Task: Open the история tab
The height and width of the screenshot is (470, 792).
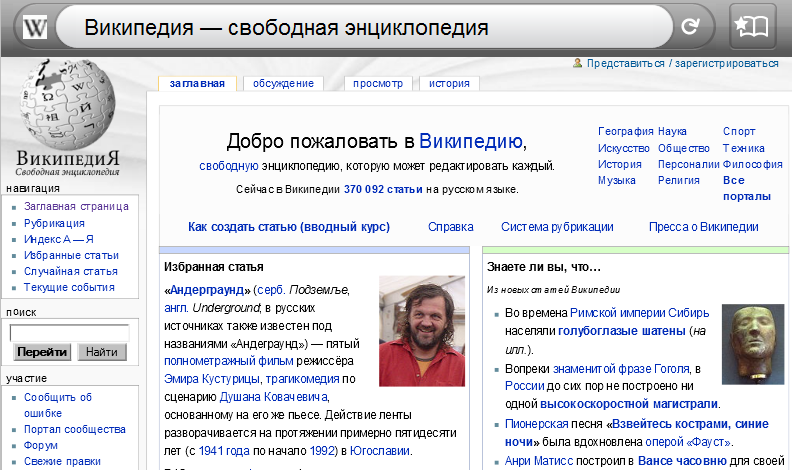Action: [x=449, y=83]
